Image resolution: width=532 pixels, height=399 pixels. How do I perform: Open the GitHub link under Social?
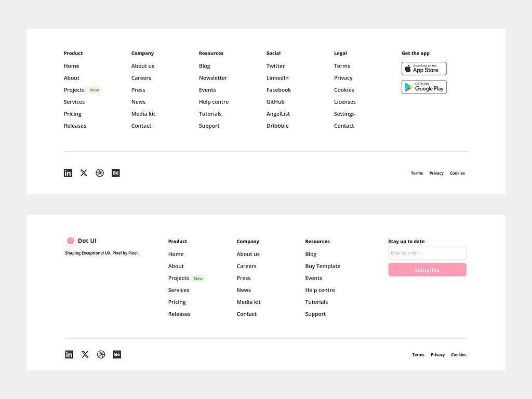click(275, 102)
